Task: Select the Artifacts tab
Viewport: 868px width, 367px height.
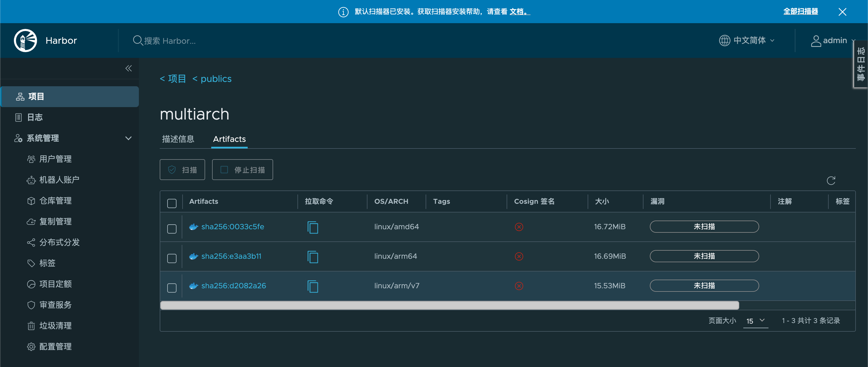Action: tap(229, 139)
